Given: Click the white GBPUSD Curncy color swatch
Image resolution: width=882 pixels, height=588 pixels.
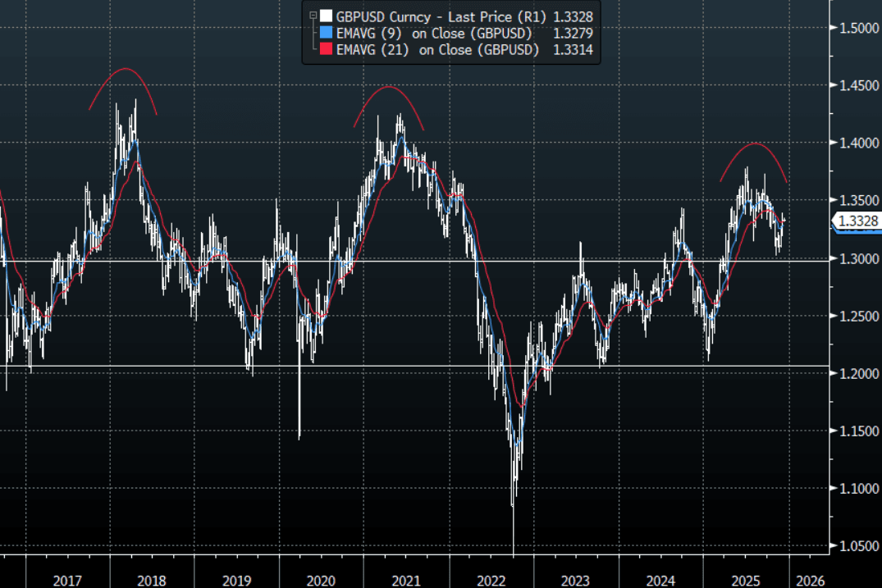Looking at the screenshot, I should (327, 16).
